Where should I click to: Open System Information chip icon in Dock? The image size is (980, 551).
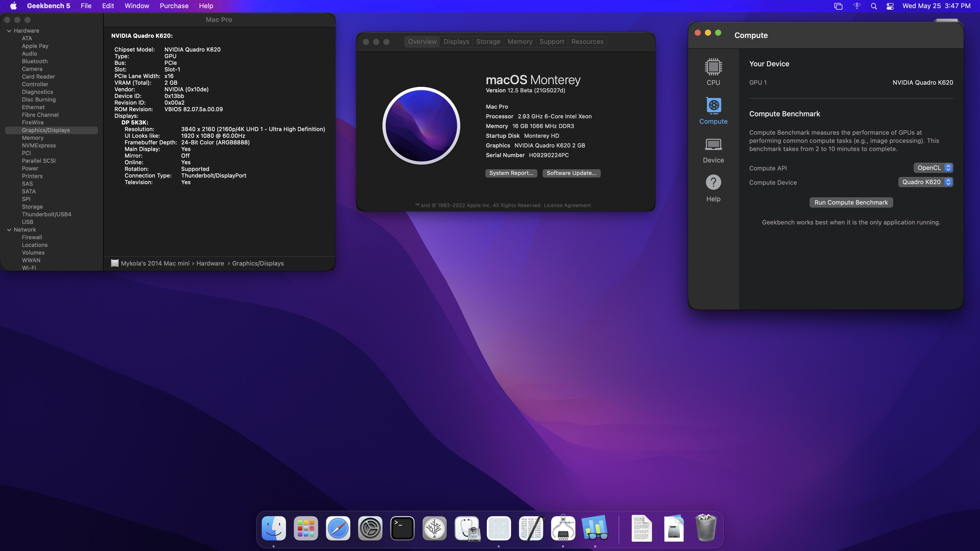[x=563, y=528]
